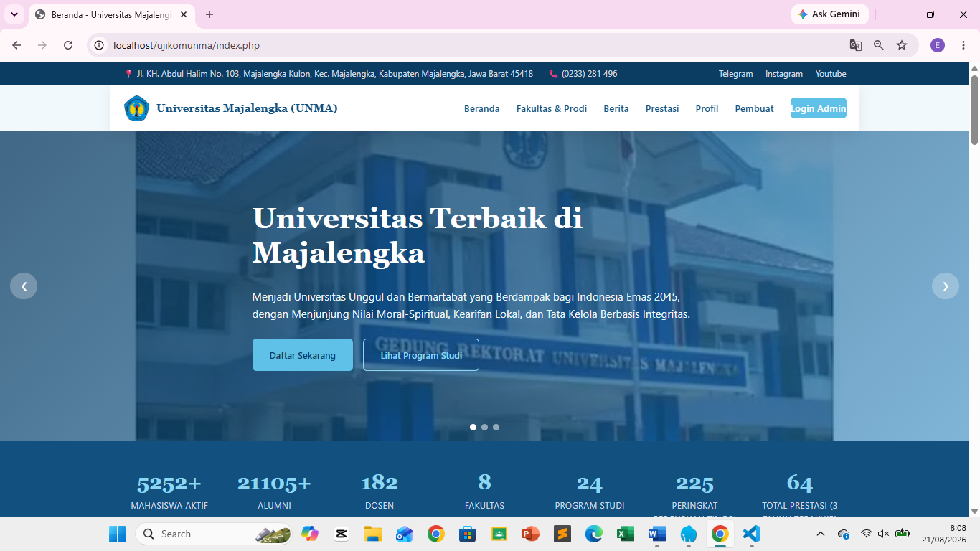Open Sublime Text from the taskbar
This screenshot has height=551, width=980.
tap(562, 534)
